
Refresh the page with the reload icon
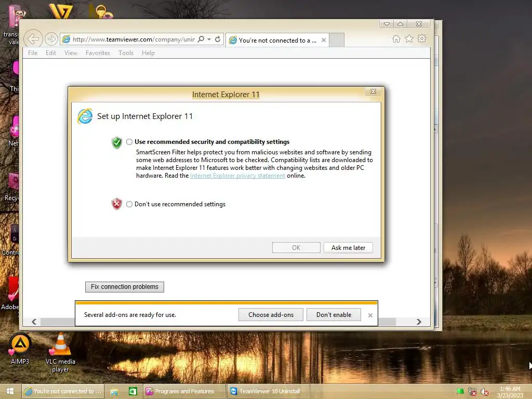[218, 39]
